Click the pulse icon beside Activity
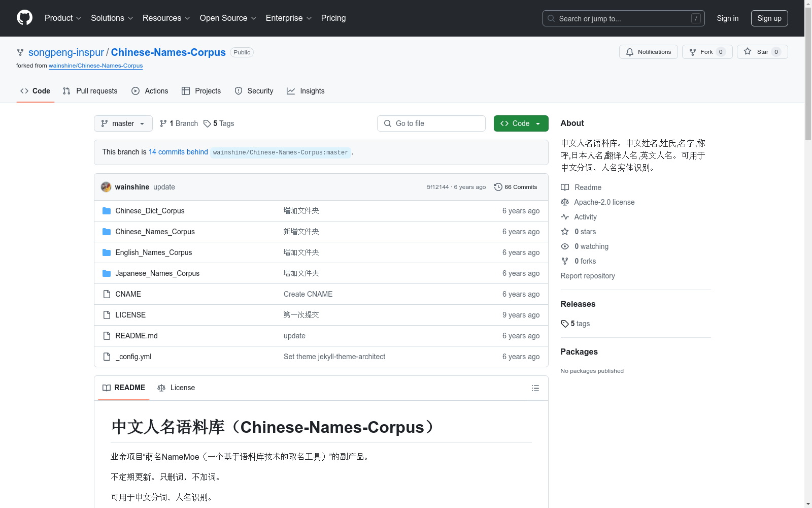The image size is (812, 508). pos(565,217)
